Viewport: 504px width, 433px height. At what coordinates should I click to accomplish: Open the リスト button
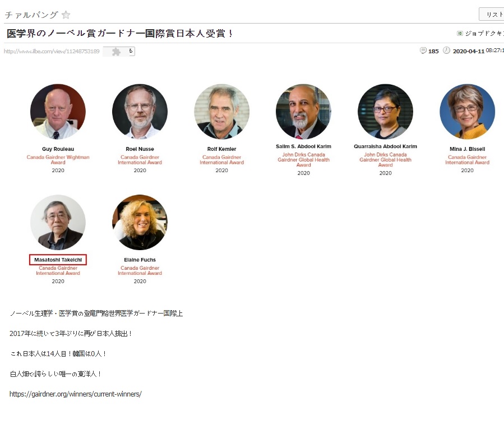[x=492, y=15]
